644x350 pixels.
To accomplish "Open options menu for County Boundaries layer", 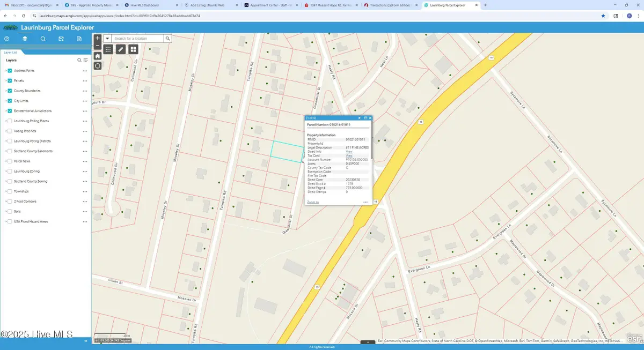I will click(x=85, y=91).
